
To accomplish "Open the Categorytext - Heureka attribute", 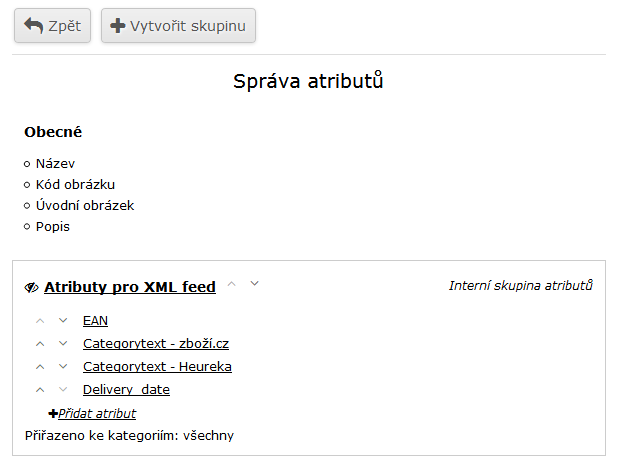I will pos(157,367).
